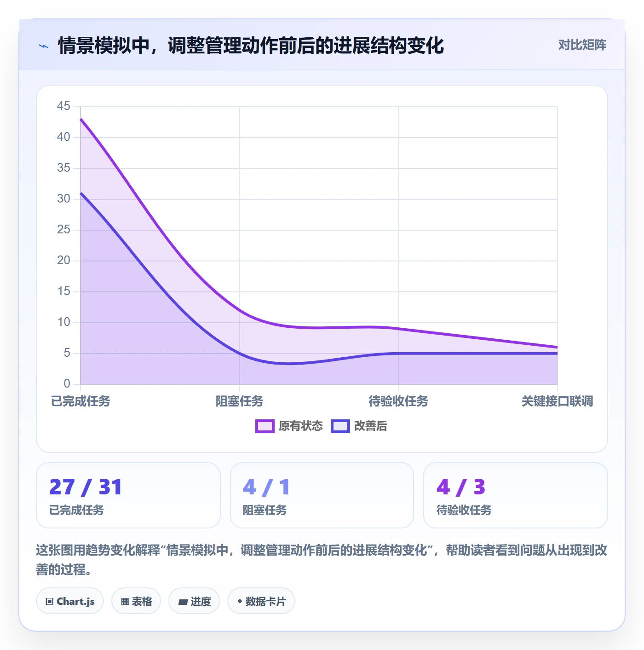The width and height of the screenshot is (644, 650).
Task: Select the Chart.js tag chip
Action: click(x=70, y=601)
